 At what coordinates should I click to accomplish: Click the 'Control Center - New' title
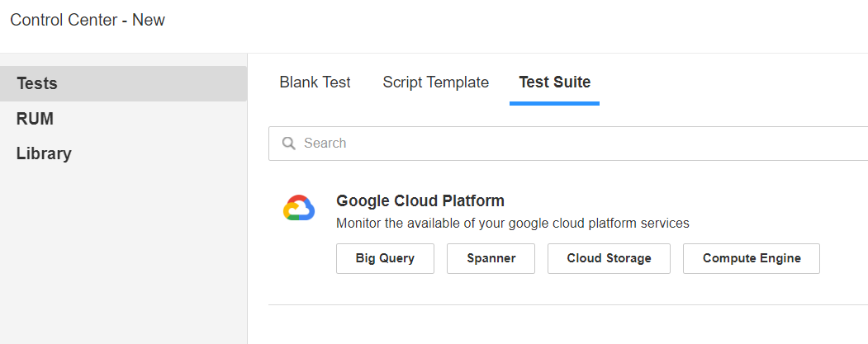[x=88, y=20]
